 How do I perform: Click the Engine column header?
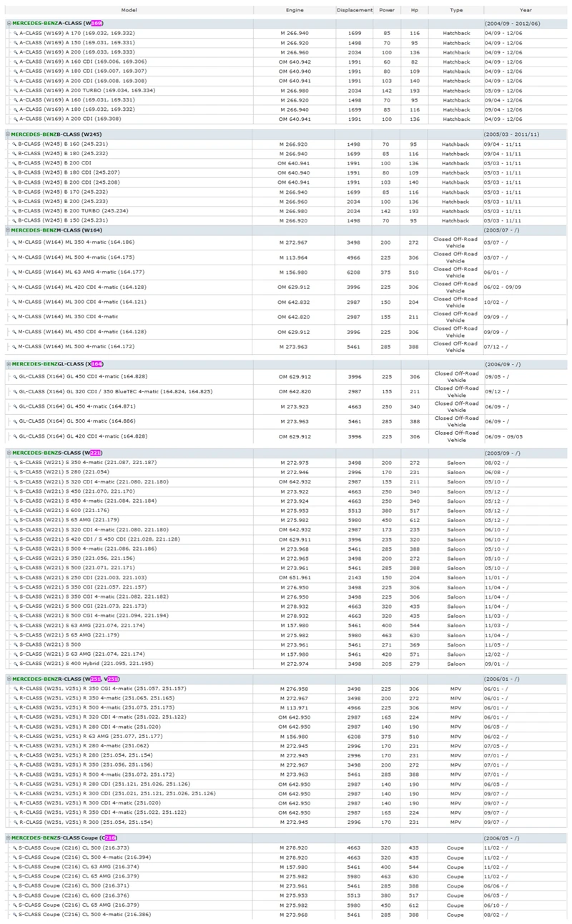pyautogui.click(x=295, y=11)
